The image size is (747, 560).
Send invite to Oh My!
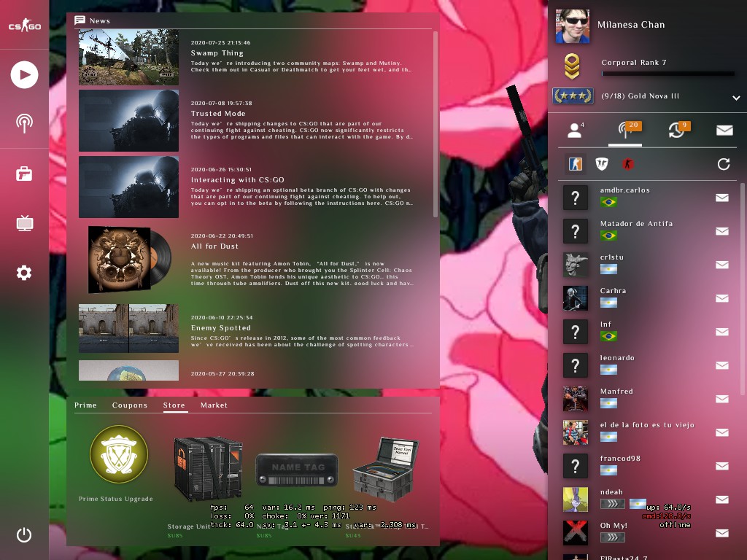point(722,533)
